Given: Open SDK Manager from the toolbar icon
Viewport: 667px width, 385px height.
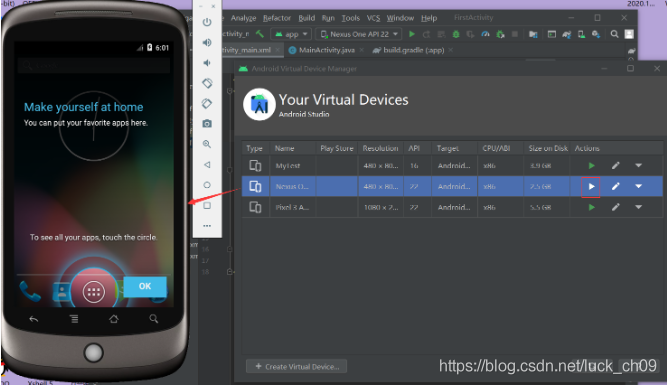Looking at the screenshot, I should 596,34.
